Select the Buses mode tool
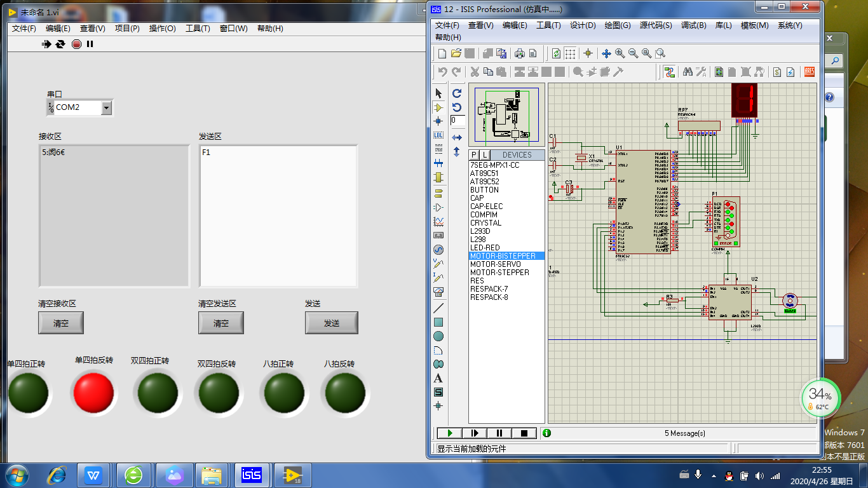 click(438, 163)
